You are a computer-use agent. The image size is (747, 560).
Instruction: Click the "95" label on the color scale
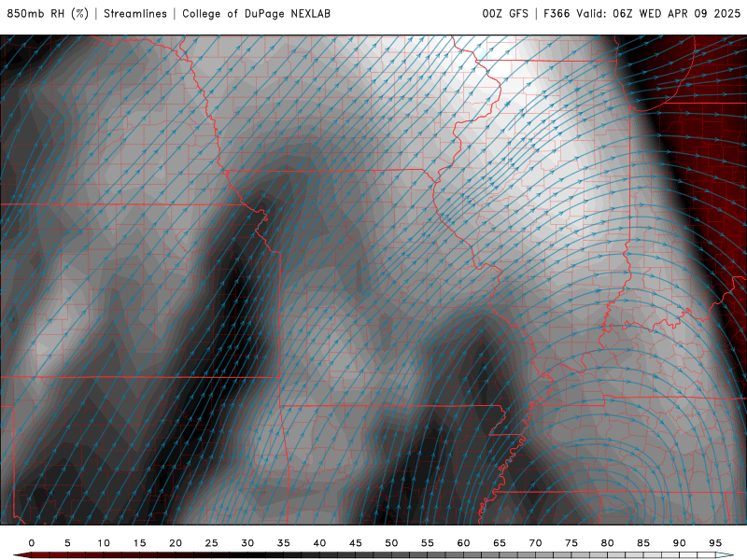click(x=715, y=543)
